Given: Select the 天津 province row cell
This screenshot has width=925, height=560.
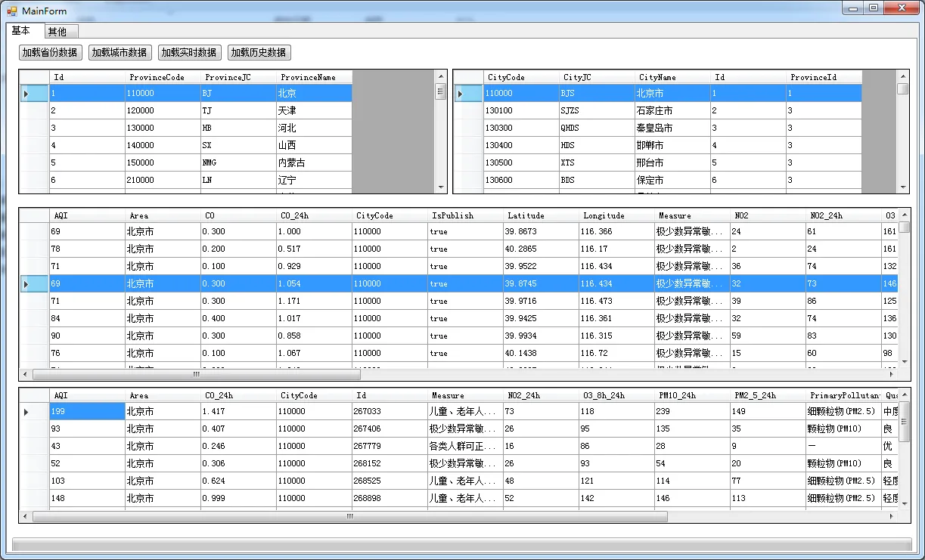Looking at the screenshot, I should tap(314, 110).
